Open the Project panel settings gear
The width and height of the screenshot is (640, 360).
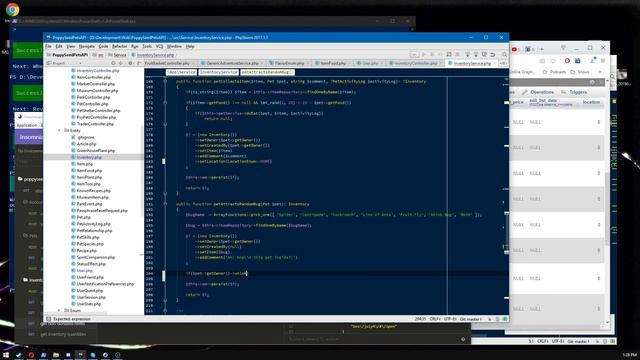tap(130, 63)
